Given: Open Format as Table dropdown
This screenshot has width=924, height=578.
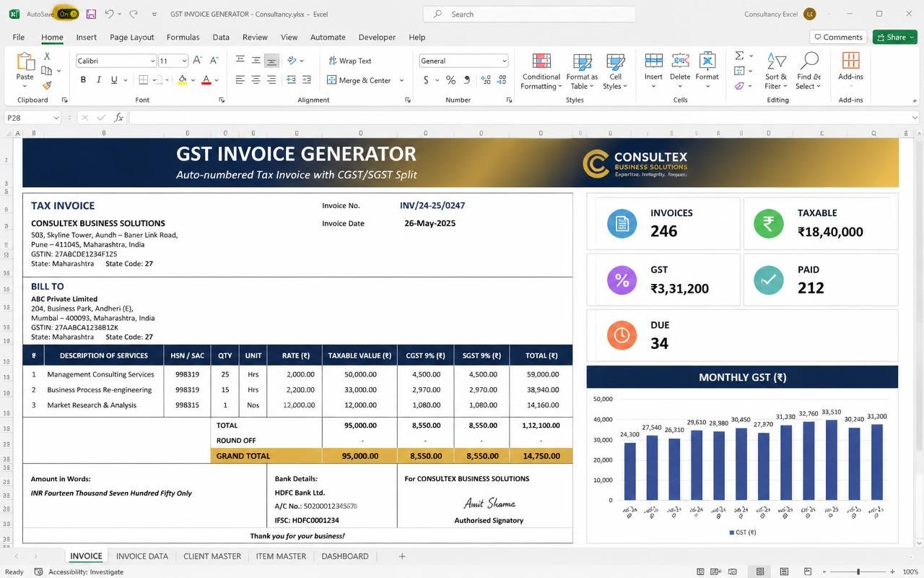Looking at the screenshot, I should click(x=582, y=71).
